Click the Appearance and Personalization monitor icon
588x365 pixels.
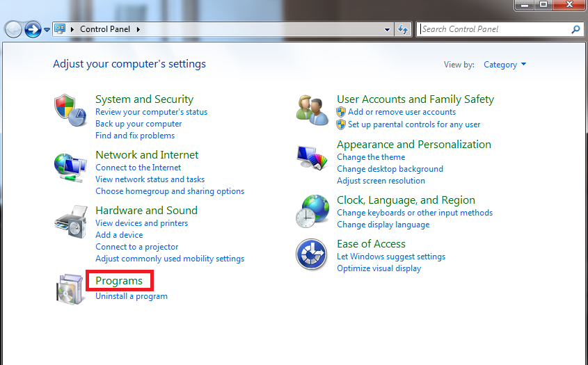pyautogui.click(x=312, y=158)
